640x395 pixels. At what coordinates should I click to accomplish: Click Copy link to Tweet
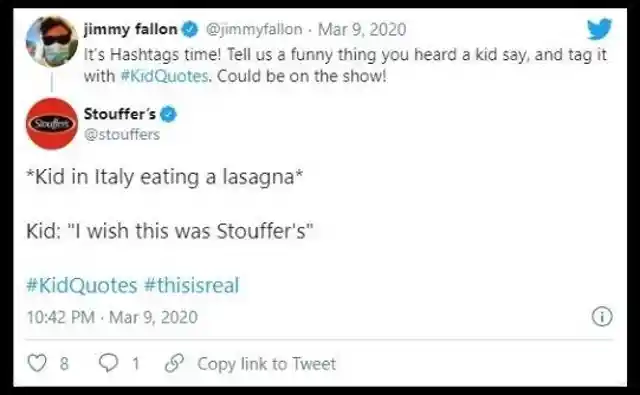tap(267, 364)
